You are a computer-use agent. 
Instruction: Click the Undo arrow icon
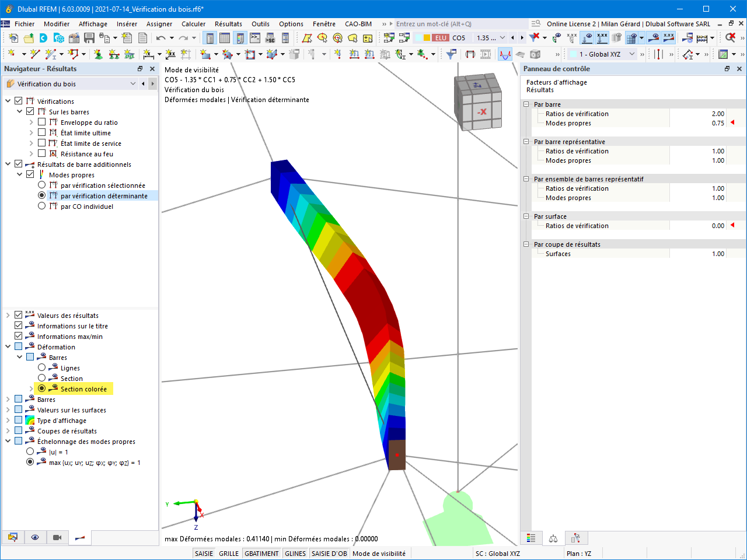pyautogui.click(x=161, y=38)
